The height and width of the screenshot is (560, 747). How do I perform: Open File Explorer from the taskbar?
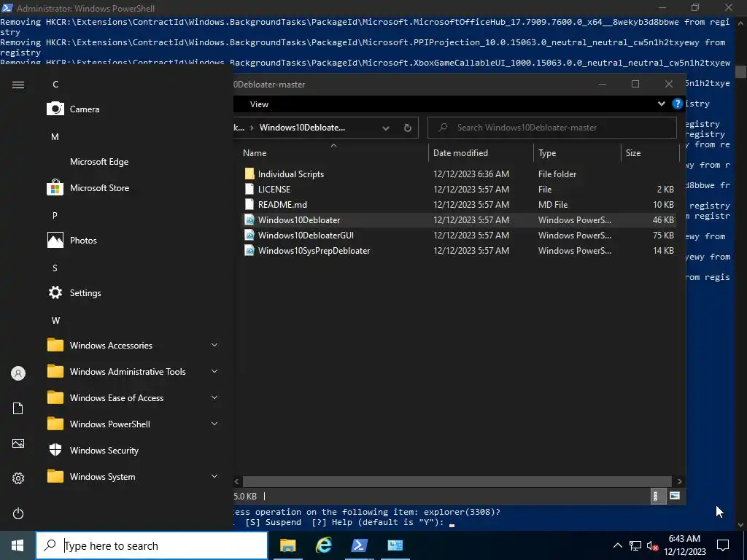tap(287, 545)
